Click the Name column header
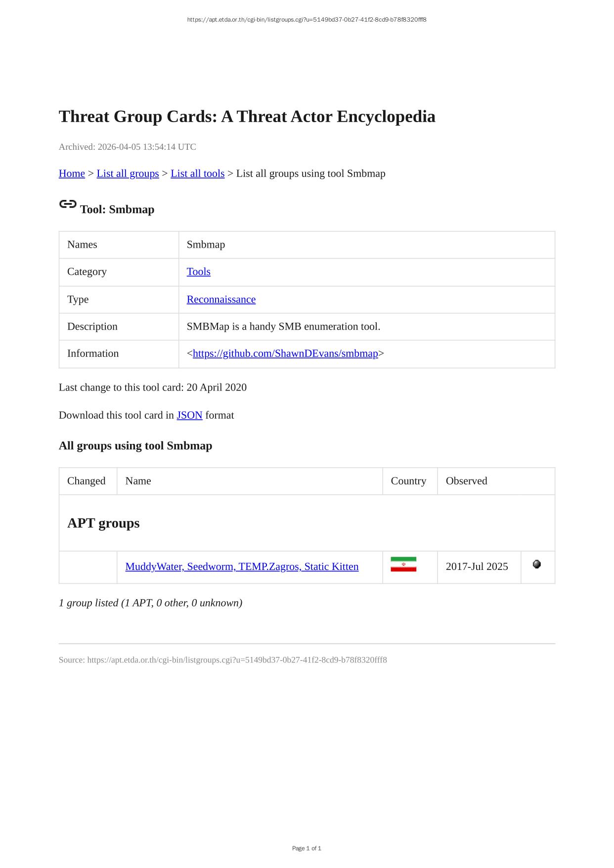This screenshot has height=868, width=614. point(138,481)
